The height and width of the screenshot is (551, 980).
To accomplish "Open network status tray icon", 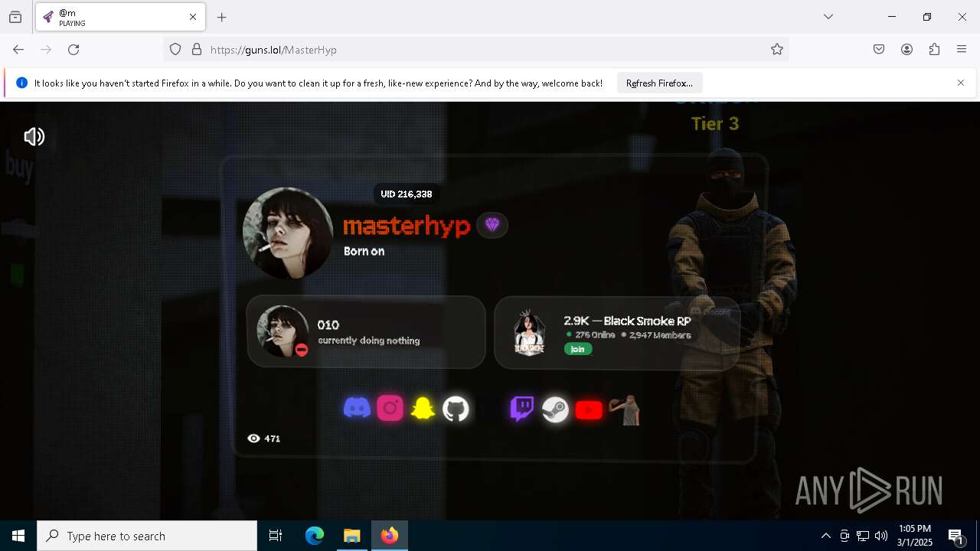I will [x=863, y=536].
